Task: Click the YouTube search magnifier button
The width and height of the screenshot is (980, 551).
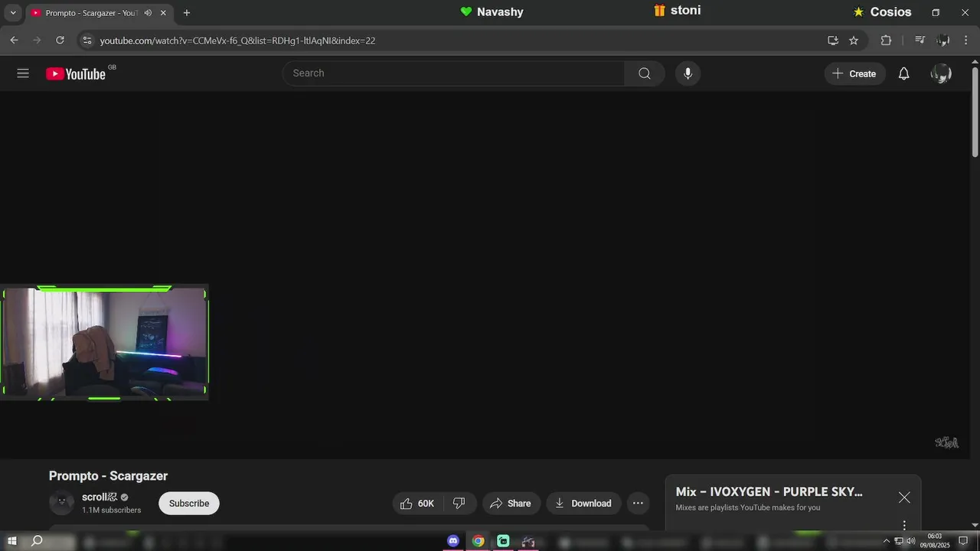Action: (x=645, y=73)
